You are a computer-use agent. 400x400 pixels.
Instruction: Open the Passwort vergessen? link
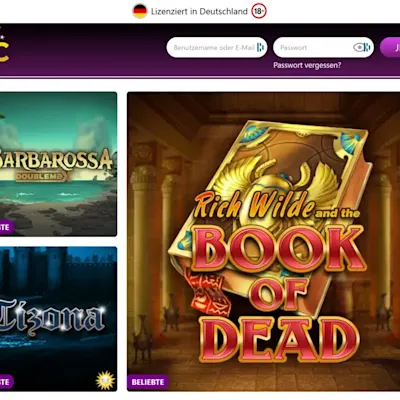(x=307, y=65)
